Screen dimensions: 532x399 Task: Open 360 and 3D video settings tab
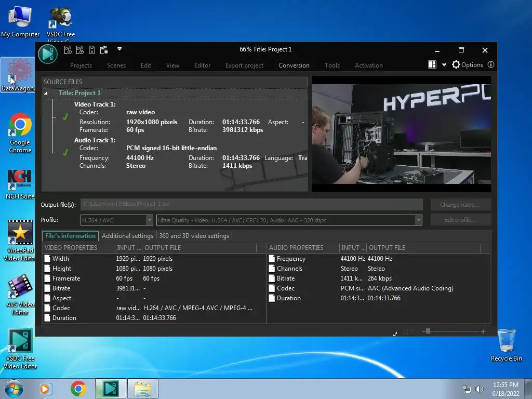194,236
